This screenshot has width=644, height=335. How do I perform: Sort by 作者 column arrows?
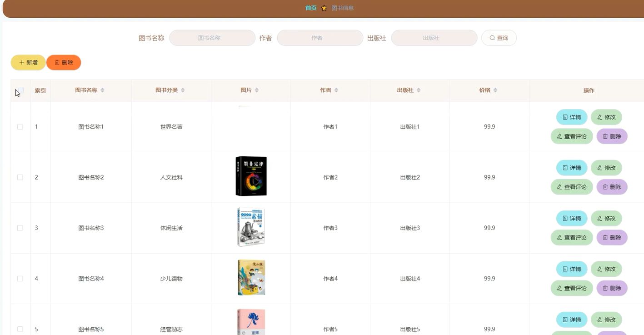336,90
